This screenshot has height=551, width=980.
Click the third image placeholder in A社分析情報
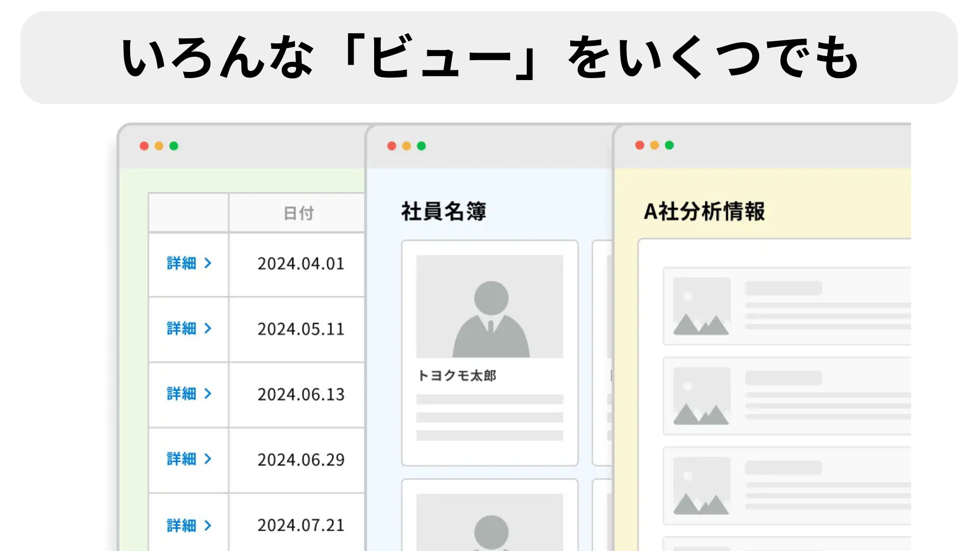point(701,486)
